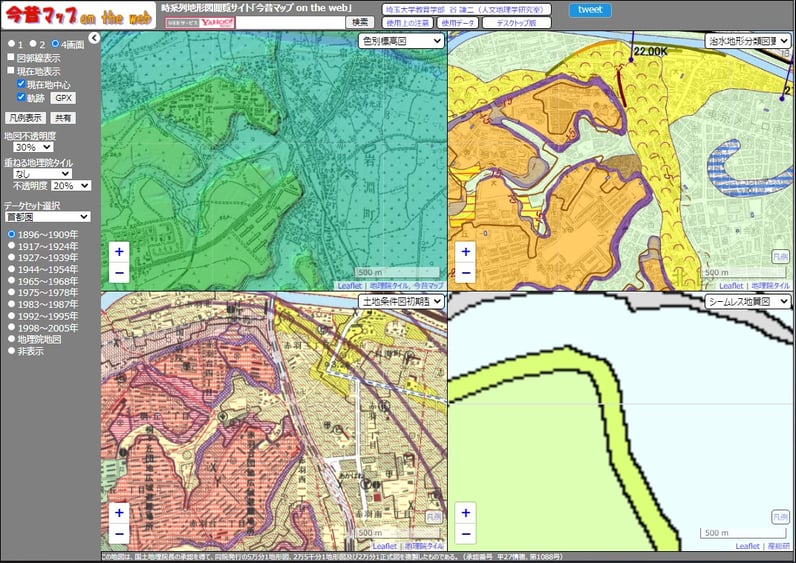The height and width of the screenshot is (563, 796).
Task: Click the blue tweet button
Action: [x=590, y=10]
